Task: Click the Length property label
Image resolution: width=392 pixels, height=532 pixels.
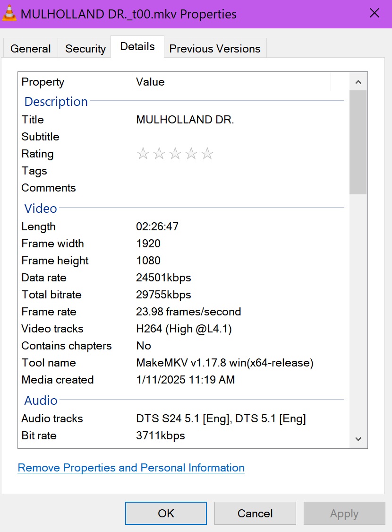Action: tap(39, 227)
